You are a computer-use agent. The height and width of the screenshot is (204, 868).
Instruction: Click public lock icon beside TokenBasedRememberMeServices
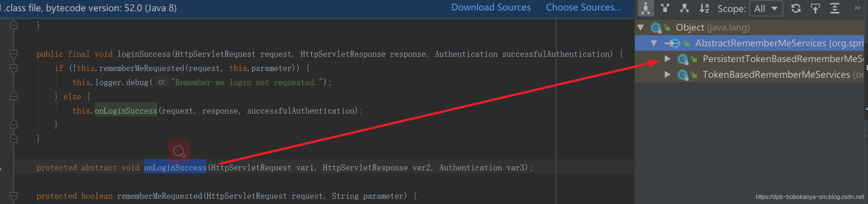pos(694,75)
